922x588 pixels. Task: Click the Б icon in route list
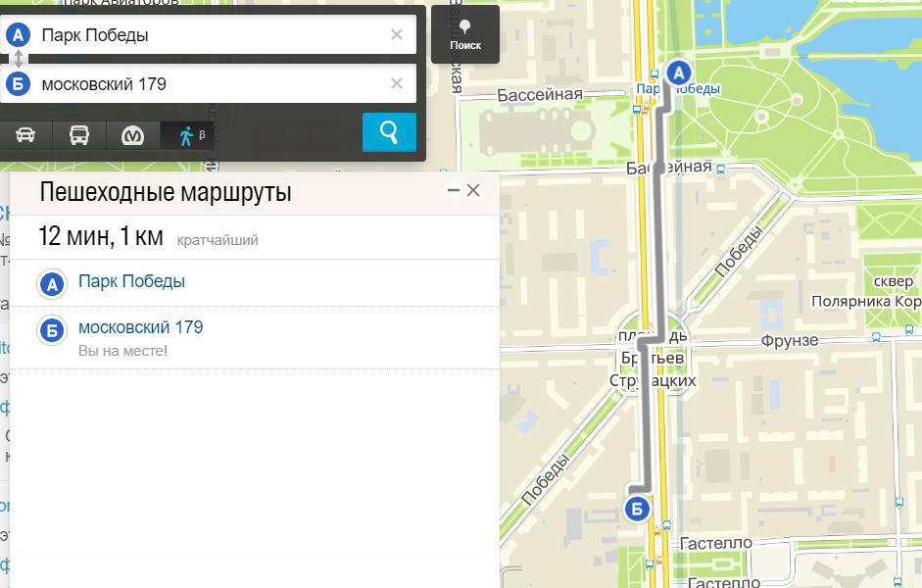point(51,330)
